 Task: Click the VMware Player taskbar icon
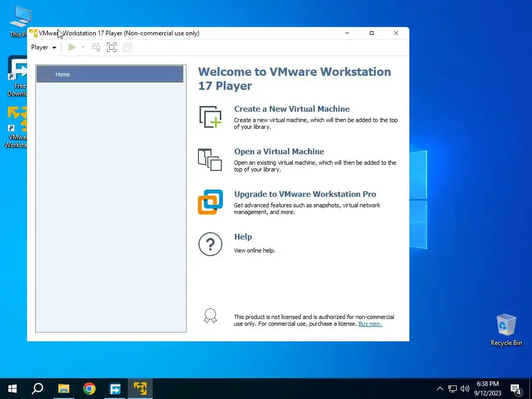point(140,389)
